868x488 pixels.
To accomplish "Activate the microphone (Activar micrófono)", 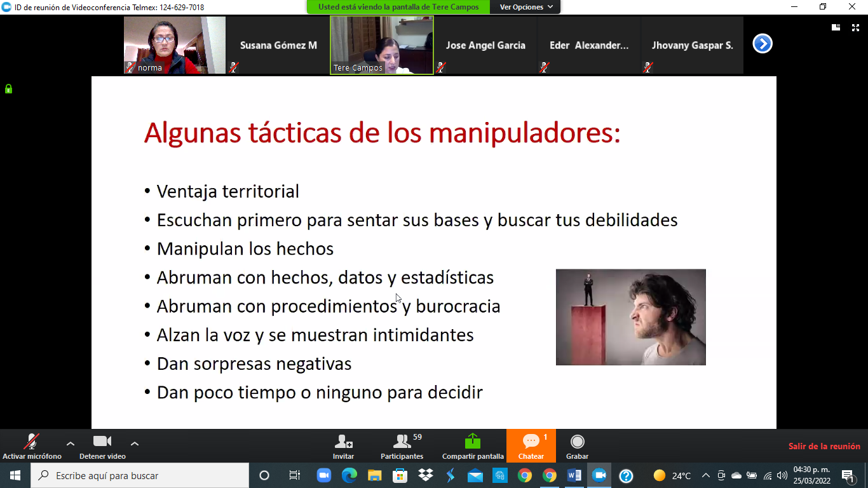I will pos(31,442).
